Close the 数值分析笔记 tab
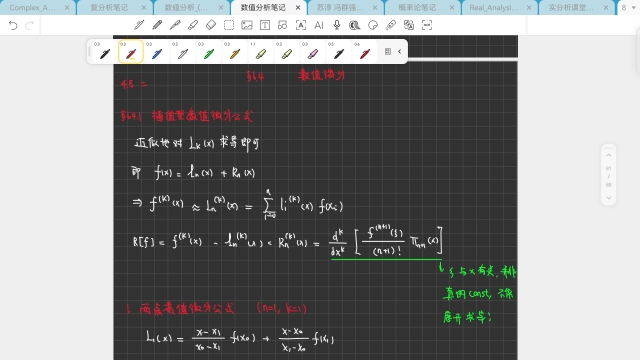The image size is (640, 360). (x=298, y=8)
